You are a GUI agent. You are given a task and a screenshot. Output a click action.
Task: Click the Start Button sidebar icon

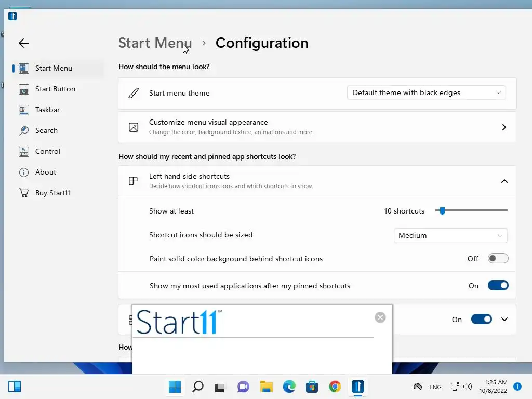(x=24, y=89)
